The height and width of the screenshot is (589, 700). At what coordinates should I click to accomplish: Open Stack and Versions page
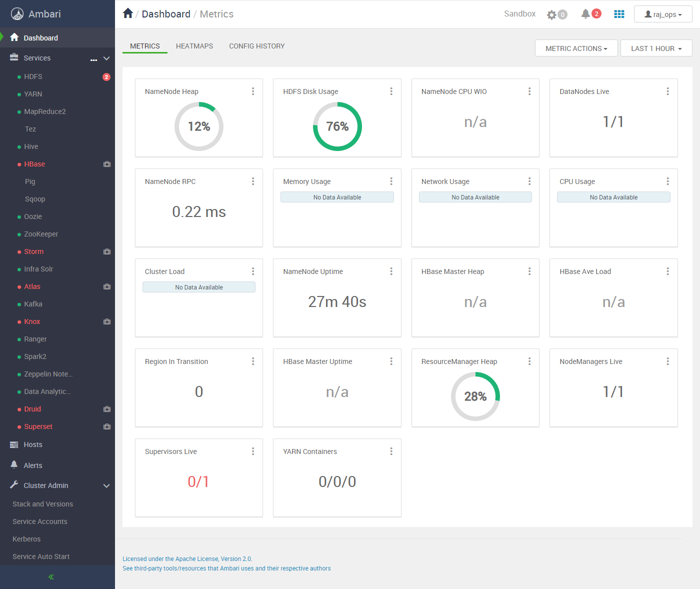(42, 504)
